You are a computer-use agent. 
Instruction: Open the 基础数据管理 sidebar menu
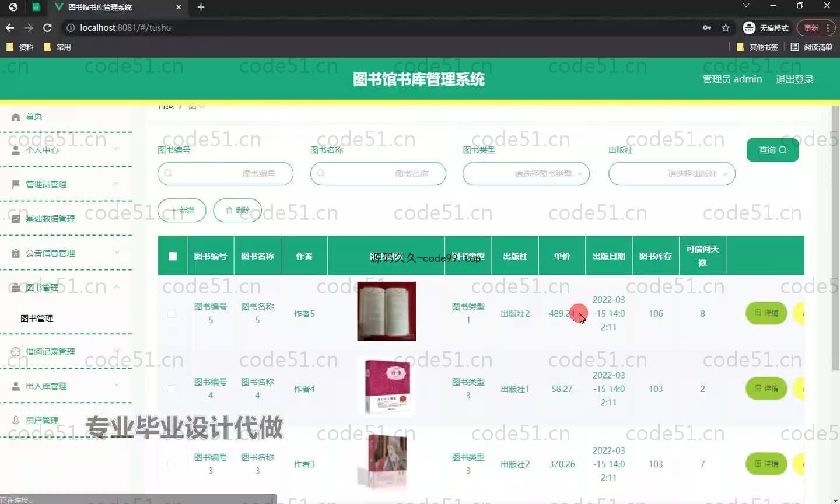[66, 219]
